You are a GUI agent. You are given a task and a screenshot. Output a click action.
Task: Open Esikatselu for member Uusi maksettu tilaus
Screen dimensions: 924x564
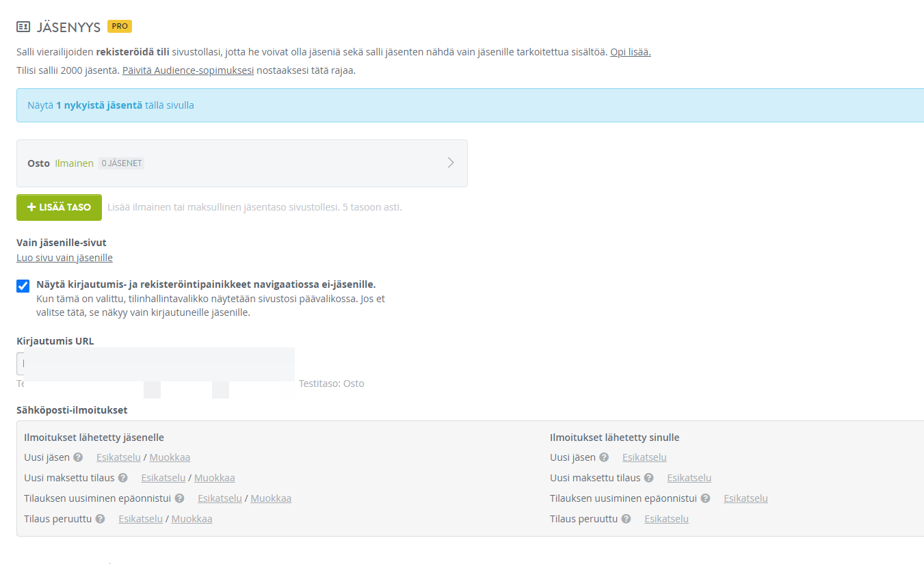tap(163, 478)
